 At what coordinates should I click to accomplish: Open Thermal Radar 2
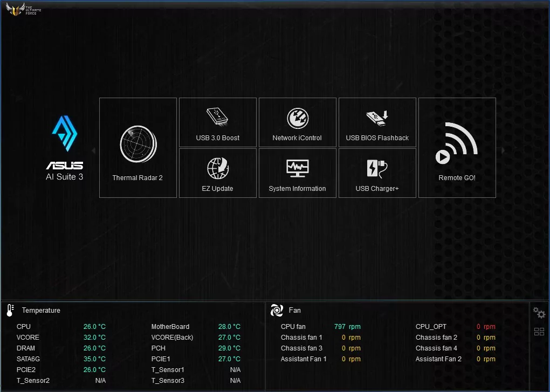tap(137, 147)
